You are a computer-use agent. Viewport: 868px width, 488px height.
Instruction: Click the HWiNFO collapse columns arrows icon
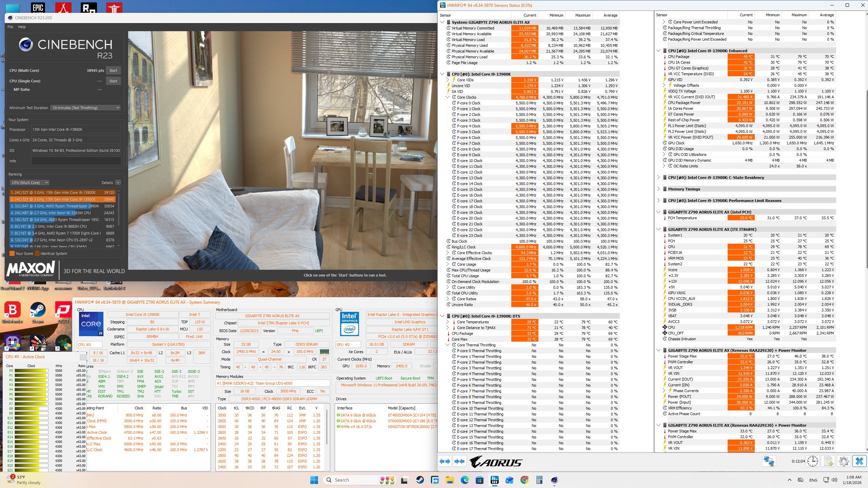pyautogui.click(x=459, y=462)
